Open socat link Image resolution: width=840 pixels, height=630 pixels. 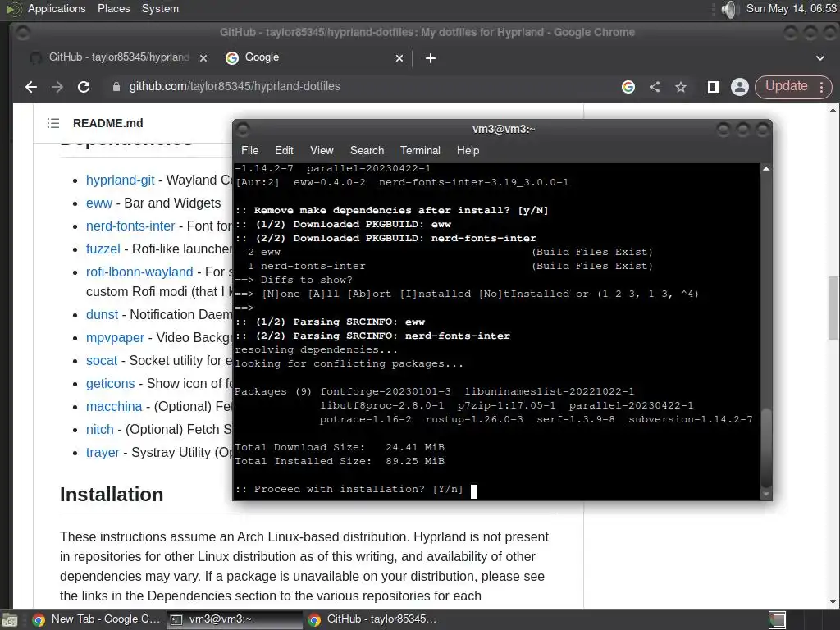pos(102,361)
